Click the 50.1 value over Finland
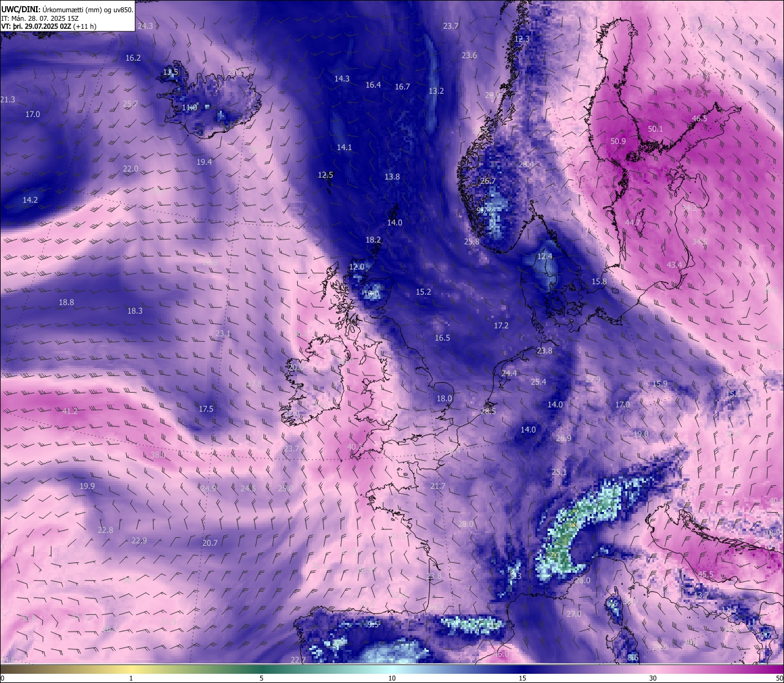784x683 pixels. pyautogui.click(x=655, y=129)
